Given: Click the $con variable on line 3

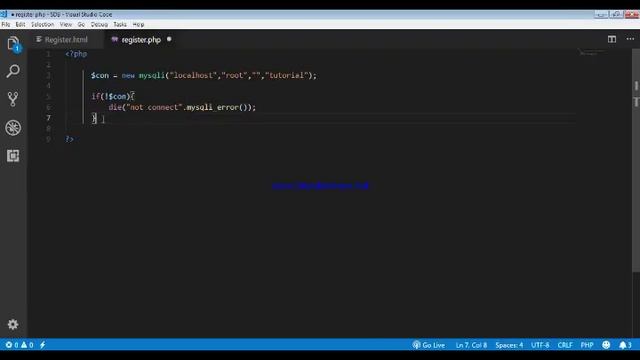Looking at the screenshot, I should 100,76.
